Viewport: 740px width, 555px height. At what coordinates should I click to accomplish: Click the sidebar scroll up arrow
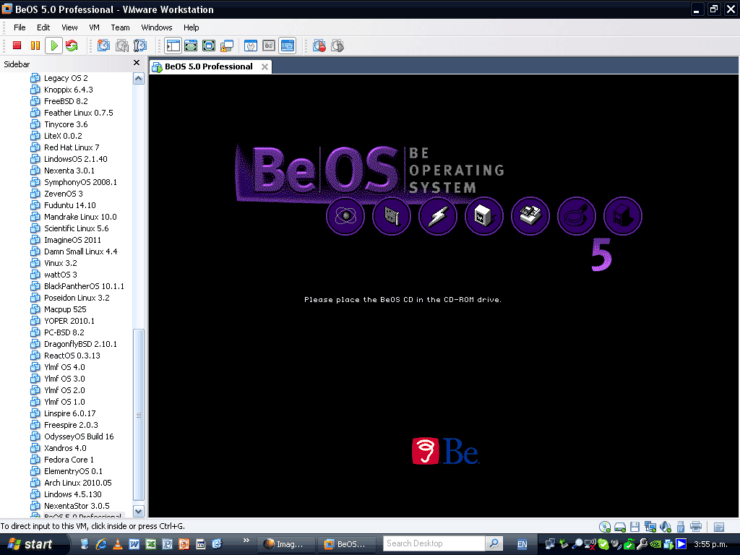138,78
